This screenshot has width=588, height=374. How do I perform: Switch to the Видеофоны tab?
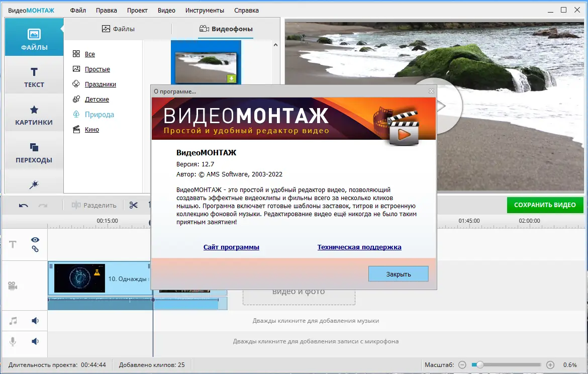tap(226, 29)
